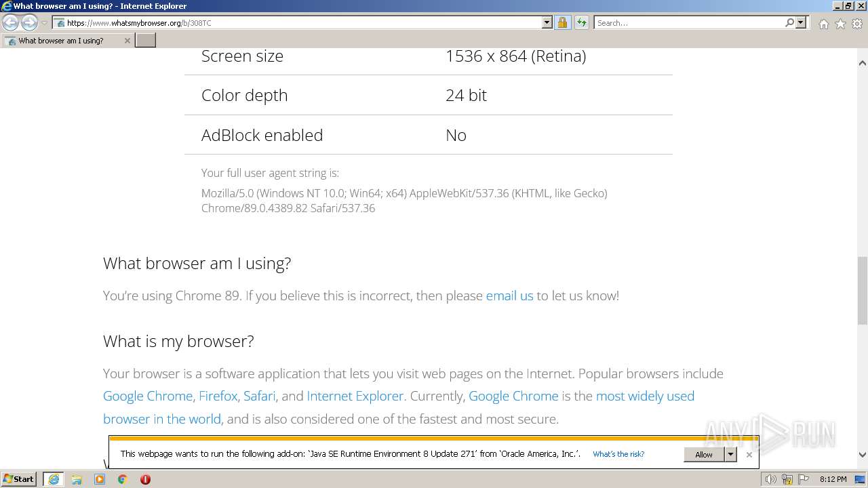The image size is (868, 488).
Task: Go back with the browser Back arrow
Action: 11,23
